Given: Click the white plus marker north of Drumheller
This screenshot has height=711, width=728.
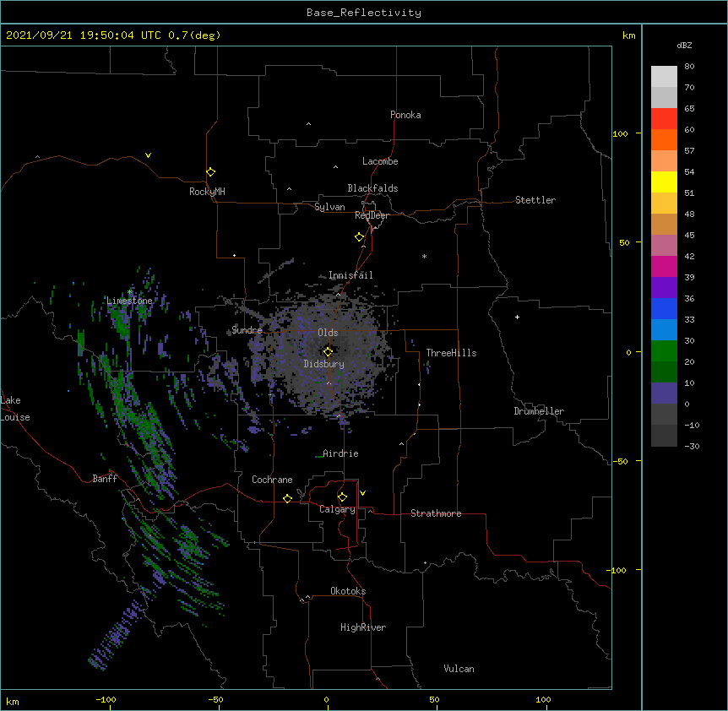Looking at the screenshot, I should click(x=517, y=317).
